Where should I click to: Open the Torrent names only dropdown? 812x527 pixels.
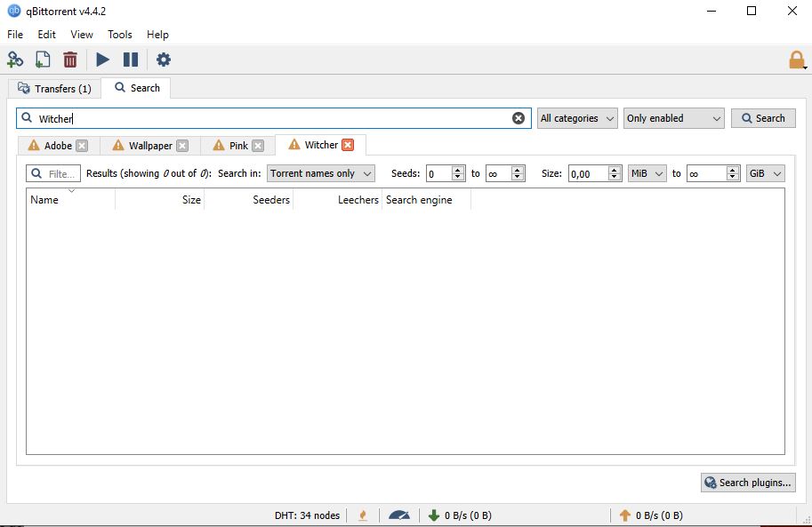pyautogui.click(x=320, y=173)
